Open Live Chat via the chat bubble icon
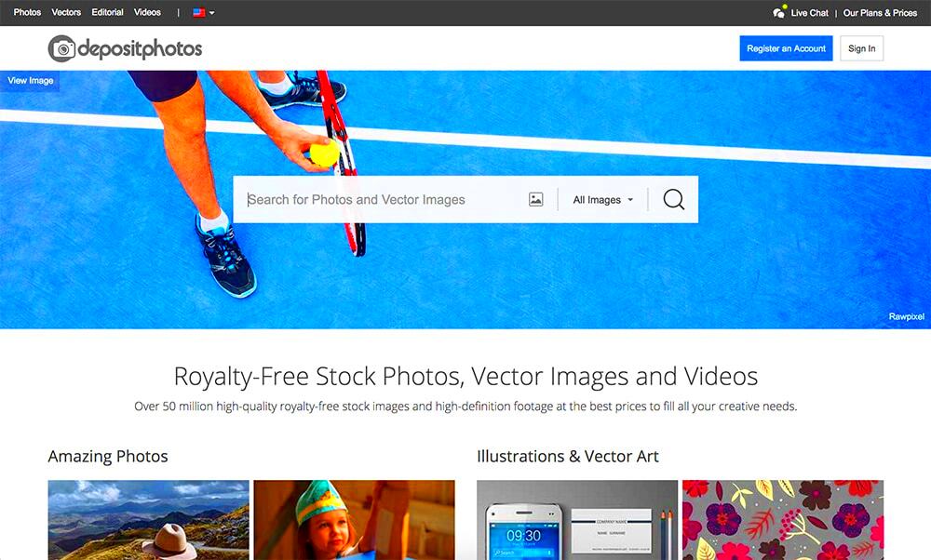The image size is (931, 560). (x=780, y=12)
